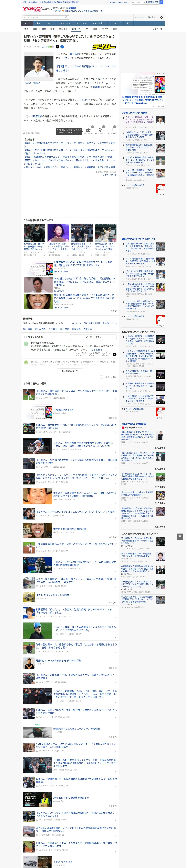Viewport: 186px width, 868px height.
Task: Open the エキスパート tab
Action: (x=64, y=24)
